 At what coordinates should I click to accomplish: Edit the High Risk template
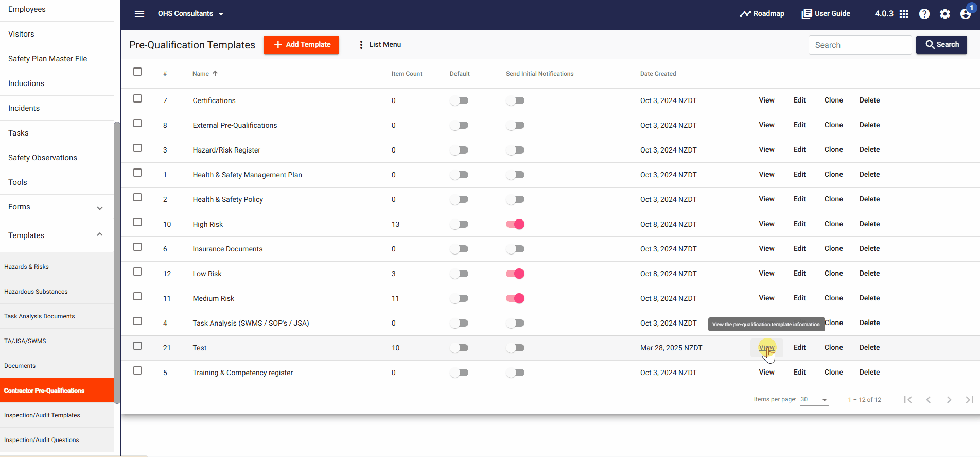tap(799, 224)
